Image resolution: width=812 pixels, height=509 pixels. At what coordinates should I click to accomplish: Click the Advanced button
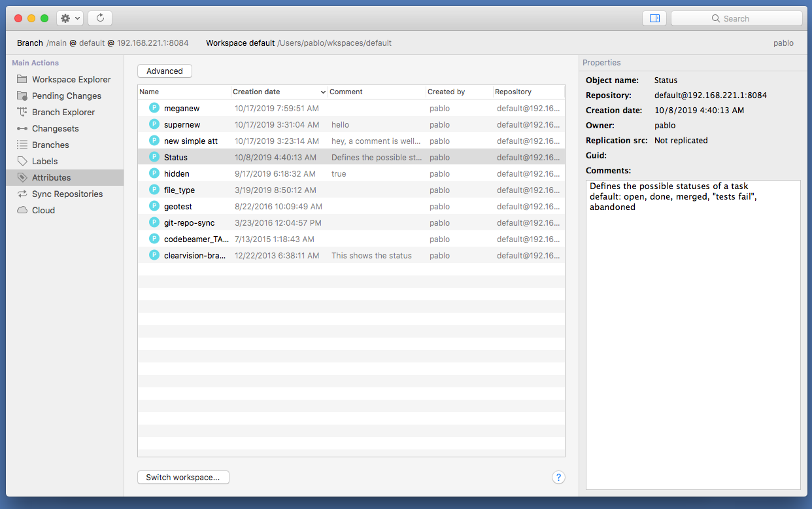(x=164, y=71)
